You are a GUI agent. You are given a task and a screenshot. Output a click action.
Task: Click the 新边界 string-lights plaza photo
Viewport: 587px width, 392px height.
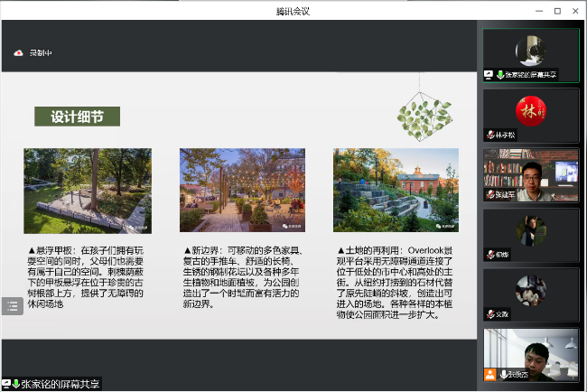(242, 191)
